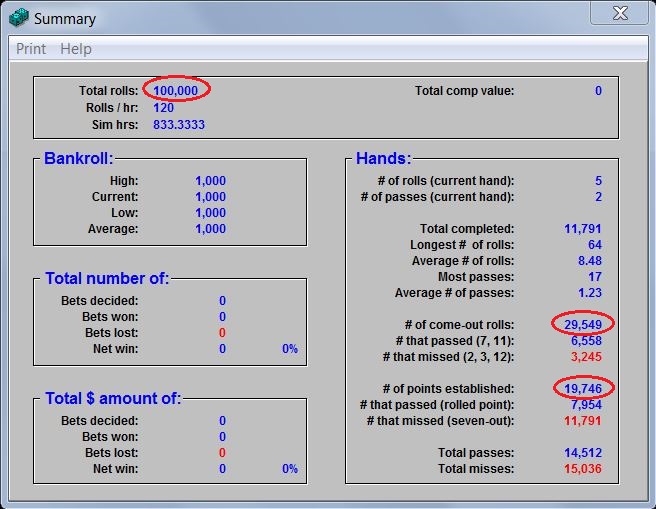
Task: Select the Total misses value 15,036
Action: 582,469
